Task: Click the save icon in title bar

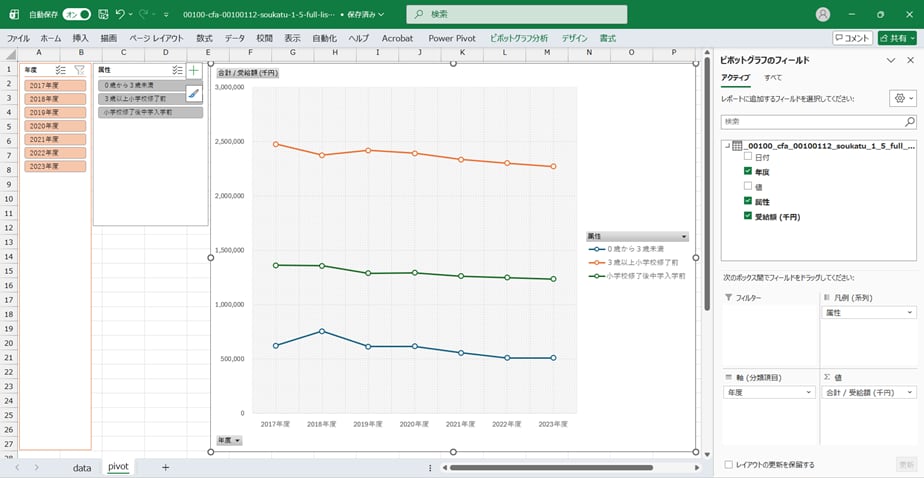Action: pos(102,15)
